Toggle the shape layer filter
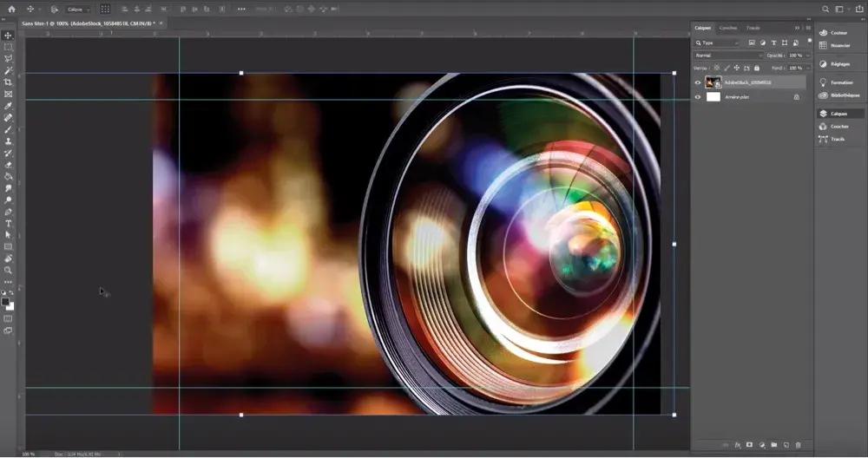 coord(785,43)
